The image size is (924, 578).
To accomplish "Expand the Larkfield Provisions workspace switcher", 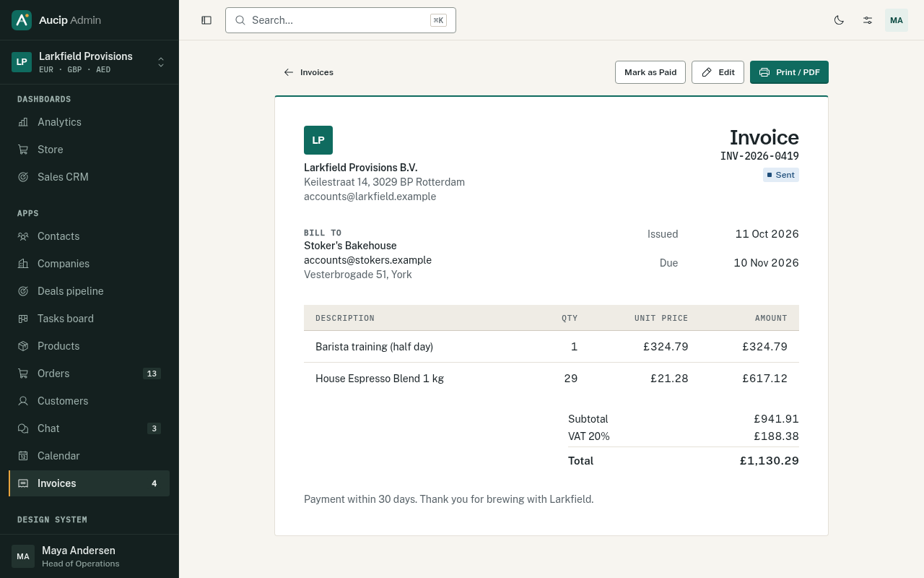I will click(x=90, y=62).
